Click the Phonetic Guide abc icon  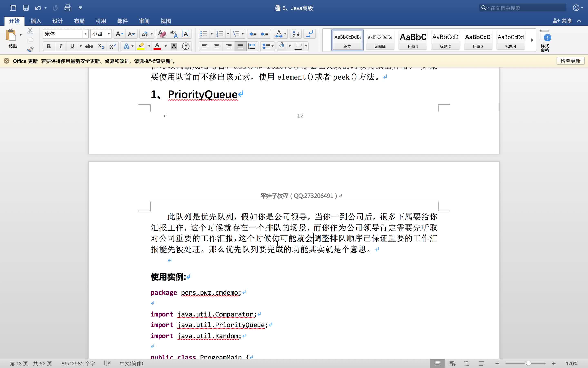174,34
